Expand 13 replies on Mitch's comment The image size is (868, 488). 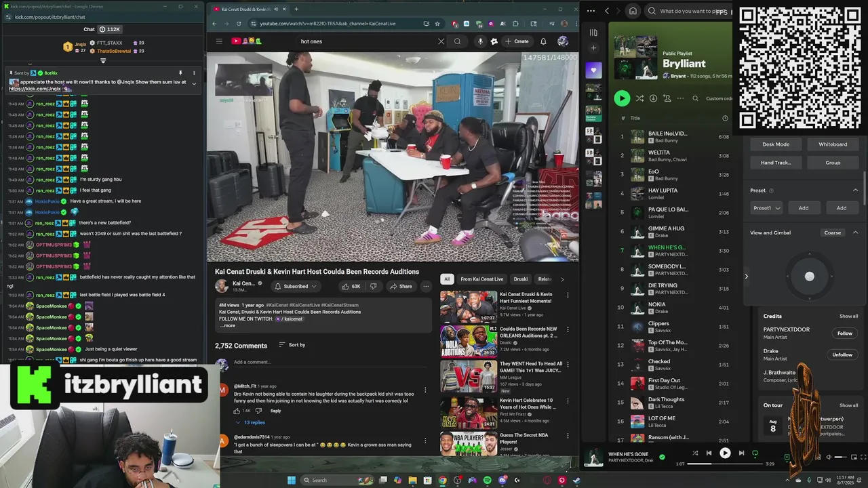[x=250, y=422]
